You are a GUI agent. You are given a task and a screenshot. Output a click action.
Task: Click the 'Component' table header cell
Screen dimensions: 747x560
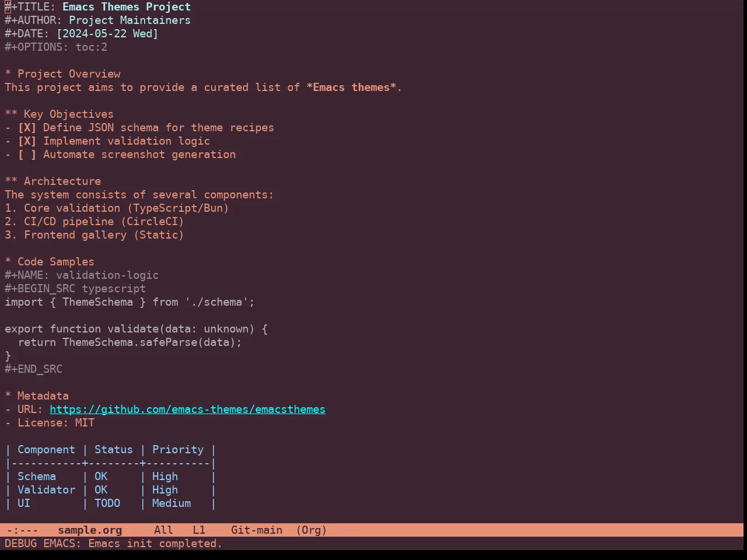point(46,450)
